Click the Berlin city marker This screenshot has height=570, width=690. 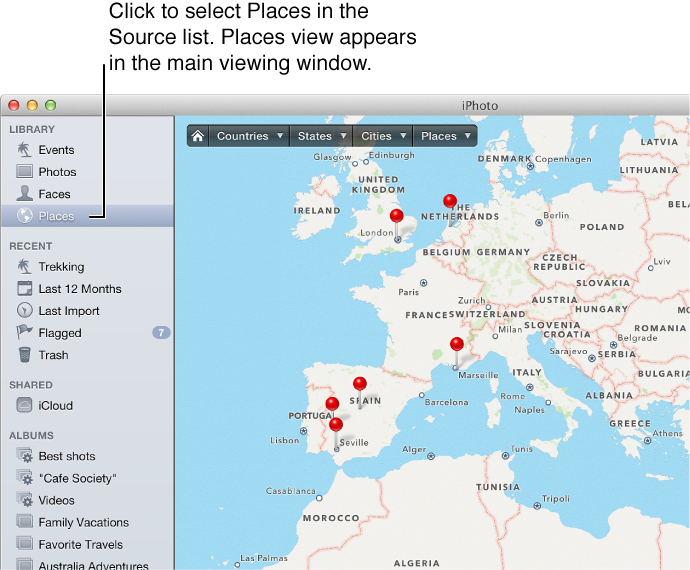click(x=539, y=223)
